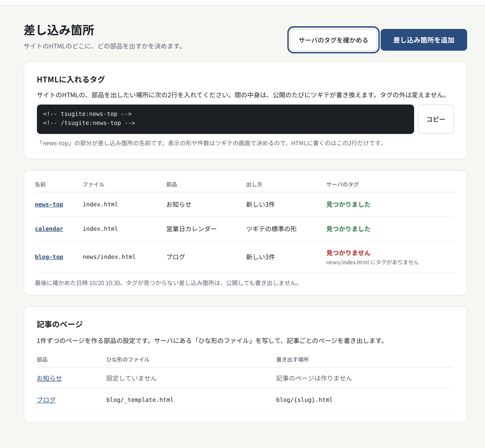
Task: Select the 見つかりません status for blog-top
Action: (x=348, y=253)
